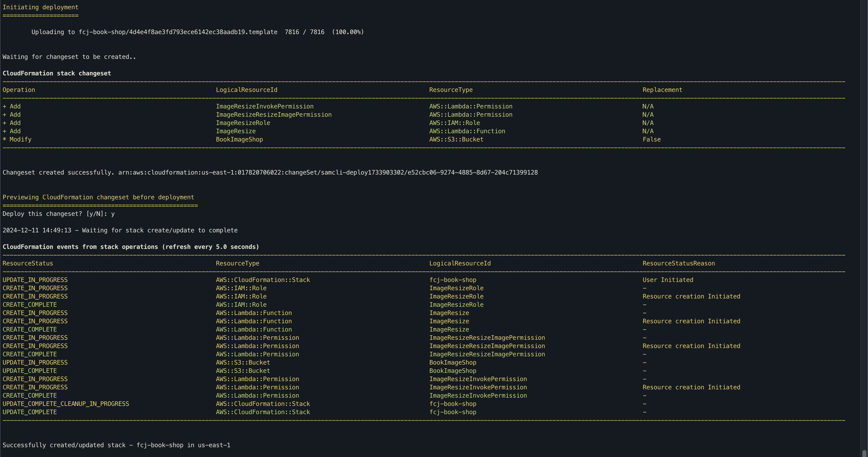Click 'UPDATE_IN_PROGRESS' for AWS::S3::Bucket row
This screenshot has width=868, height=457.
35,362
